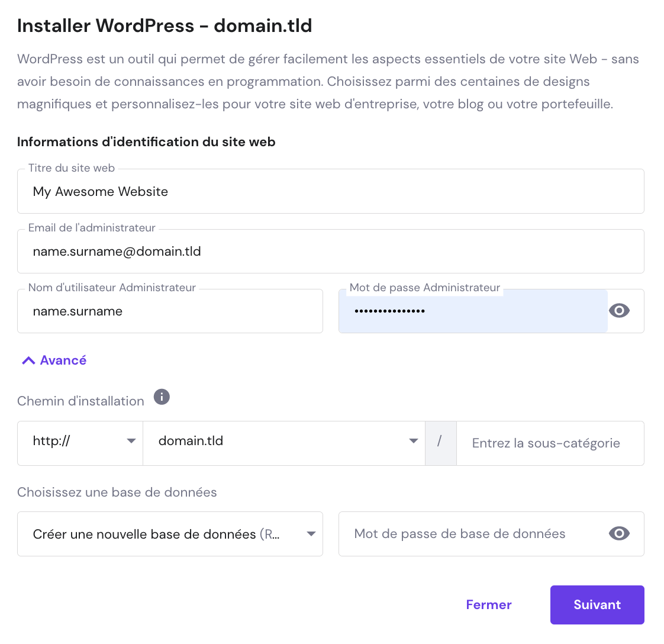The width and height of the screenshot is (664, 644).
Task: Click the collapse chevron next to Avancé
Action: pyautogui.click(x=27, y=359)
